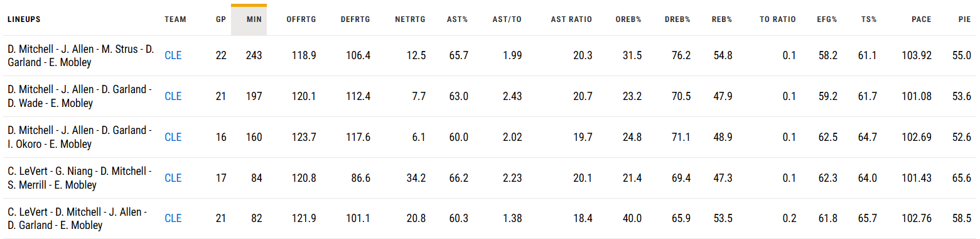Sort by EFG% column header
The height and width of the screenshot is (239, 980).
tap(827, 19)
